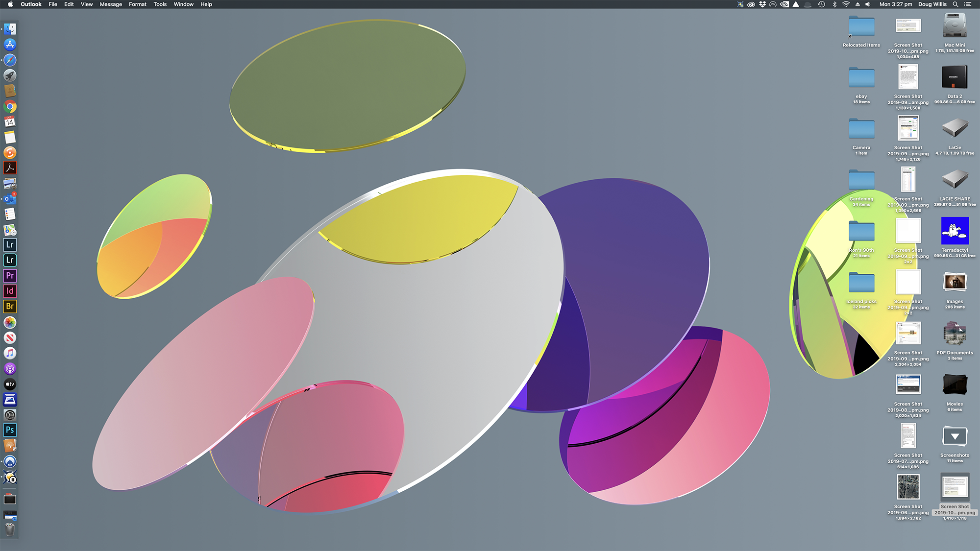The image size is (980, 551).
Task: Open the Tools menu
Action: coord(160,4)
